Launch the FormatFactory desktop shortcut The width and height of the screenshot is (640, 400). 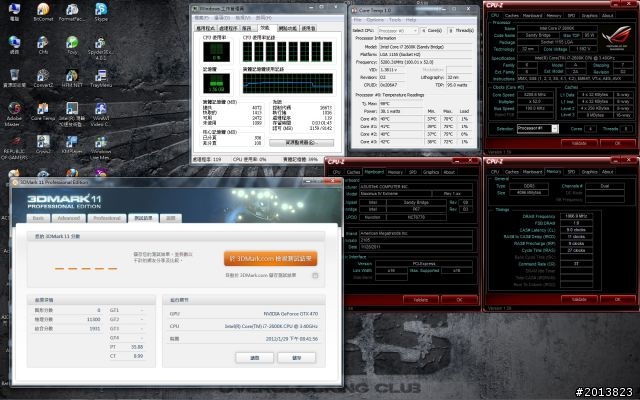click(72, 12)
